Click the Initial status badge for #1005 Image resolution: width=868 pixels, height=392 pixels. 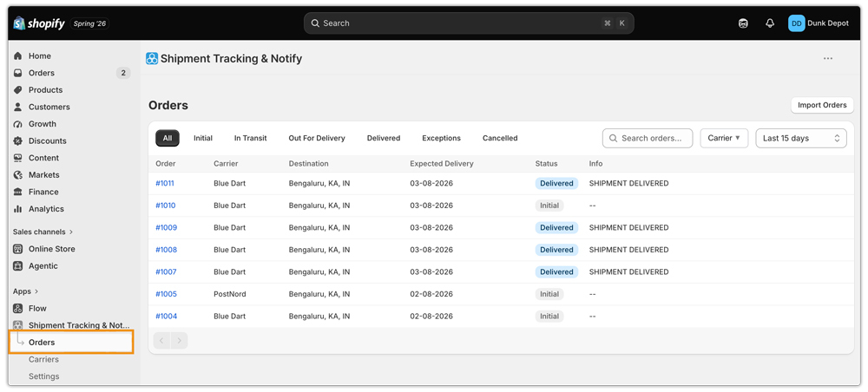click(x=549, y=294)
